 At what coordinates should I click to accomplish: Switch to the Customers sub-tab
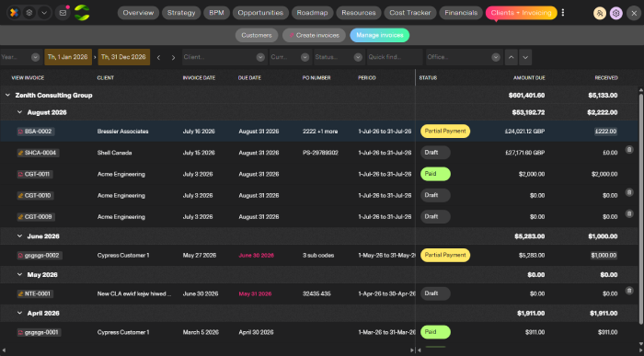pyautogui.click(x=257, y=35)
